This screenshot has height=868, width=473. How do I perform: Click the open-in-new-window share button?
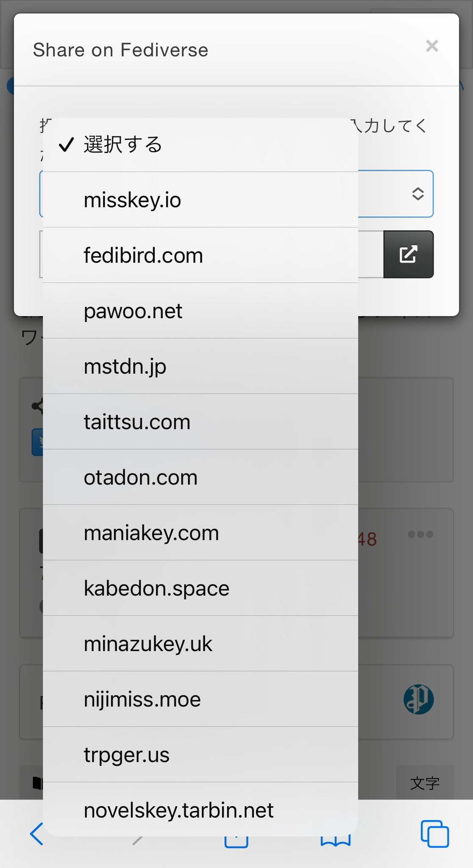click(x=408, y=254)
